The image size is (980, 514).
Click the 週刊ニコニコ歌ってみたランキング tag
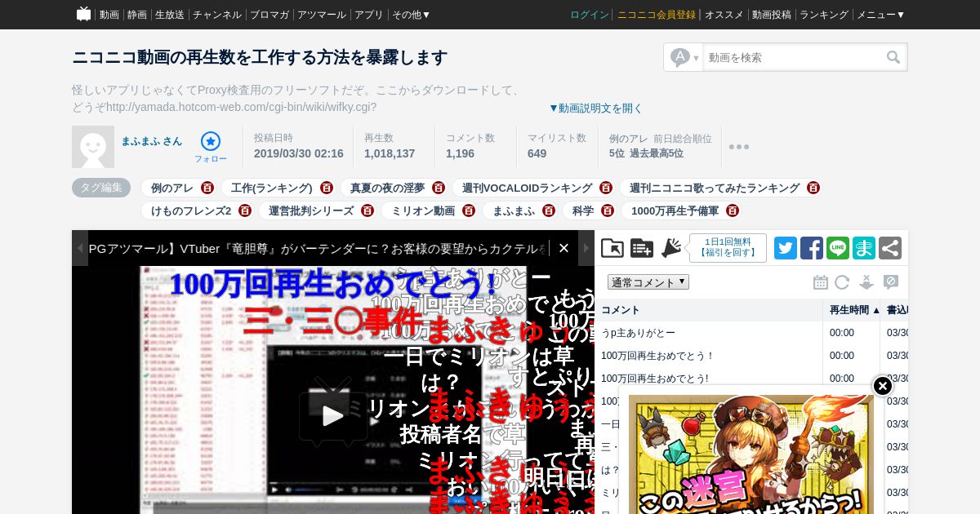[715, 188]
